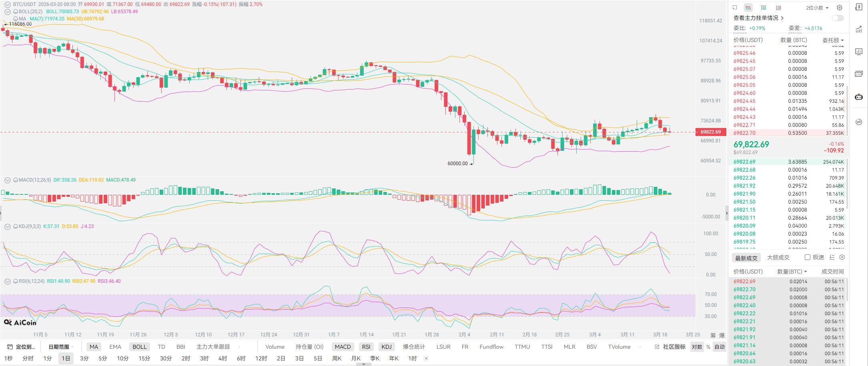The width and height of the screenshot is (868, 366).
Task: Select the 15分 timeframe
Action: [144, 358]
